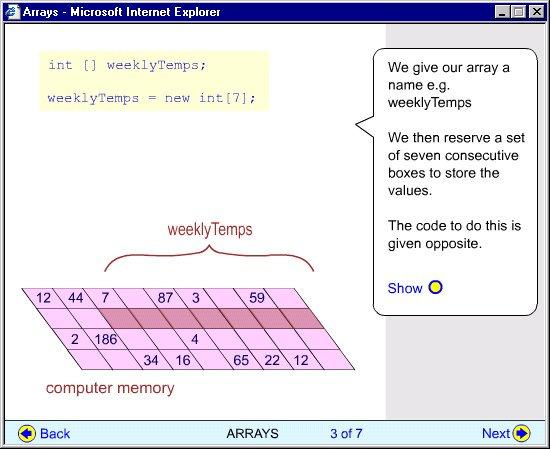Click the ARRAYS title in footer
Screen dimensions: 550x449
[253, 434]
